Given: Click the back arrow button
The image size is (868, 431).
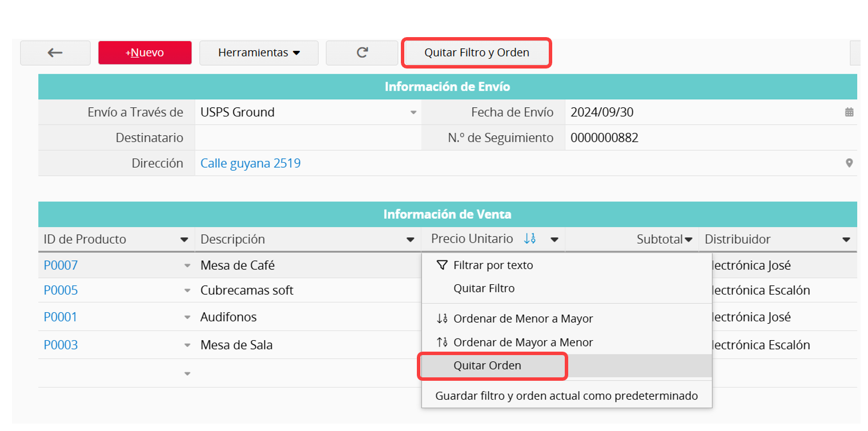Looking at the screenshot, I should [x=55, y=53].
